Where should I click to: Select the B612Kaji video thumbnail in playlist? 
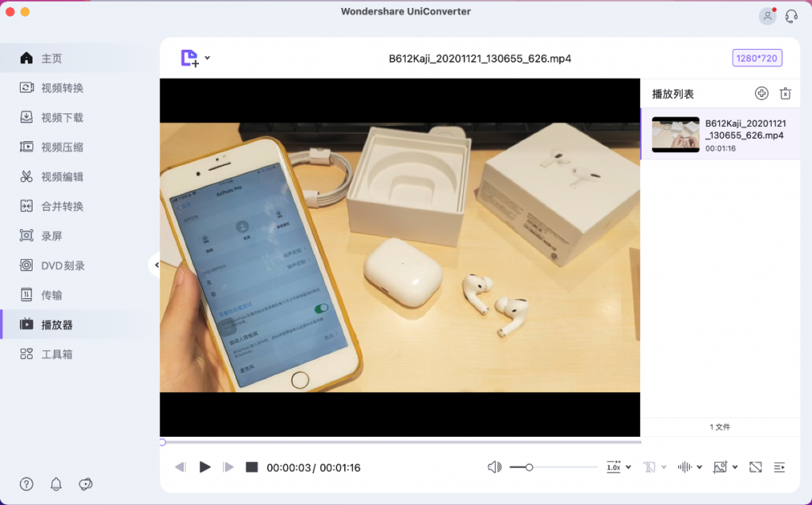(675, 134)
